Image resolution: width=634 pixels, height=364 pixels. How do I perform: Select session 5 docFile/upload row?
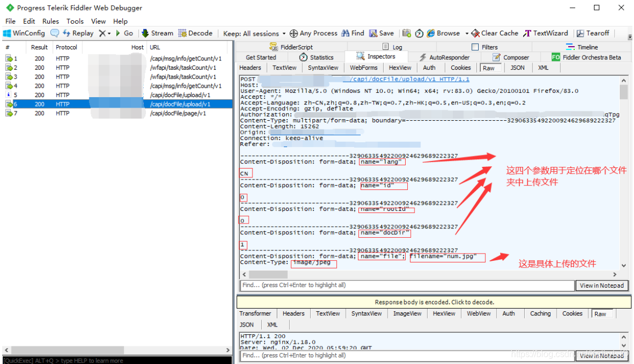coord(117,95)
